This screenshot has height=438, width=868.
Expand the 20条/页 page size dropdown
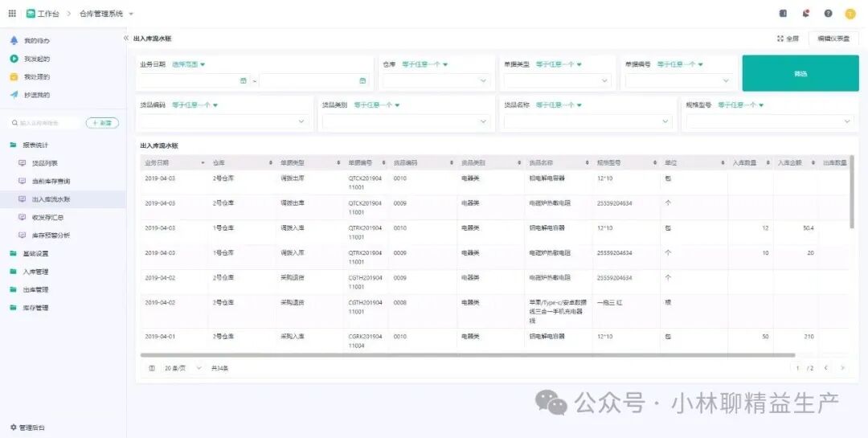point(176,368)
